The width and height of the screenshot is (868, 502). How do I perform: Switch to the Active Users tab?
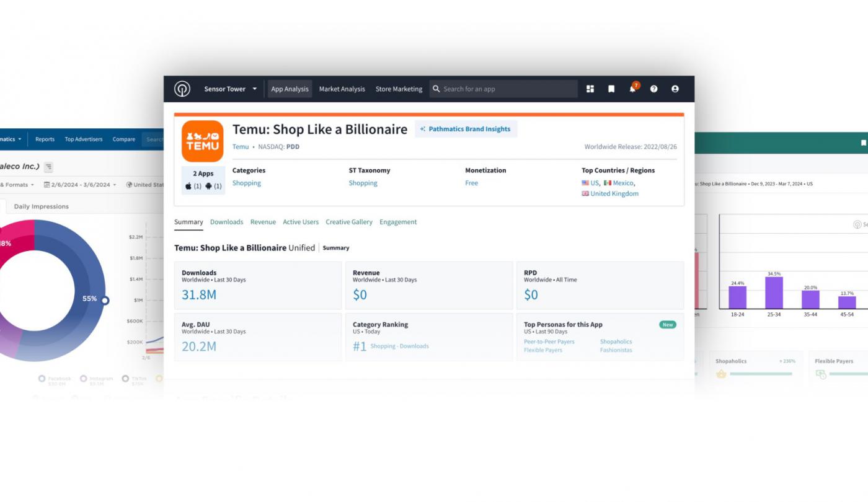pyautogui.click(x=301, y=222)
